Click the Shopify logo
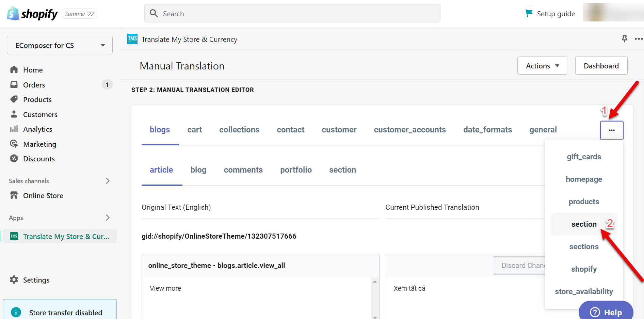 point(32,14)
